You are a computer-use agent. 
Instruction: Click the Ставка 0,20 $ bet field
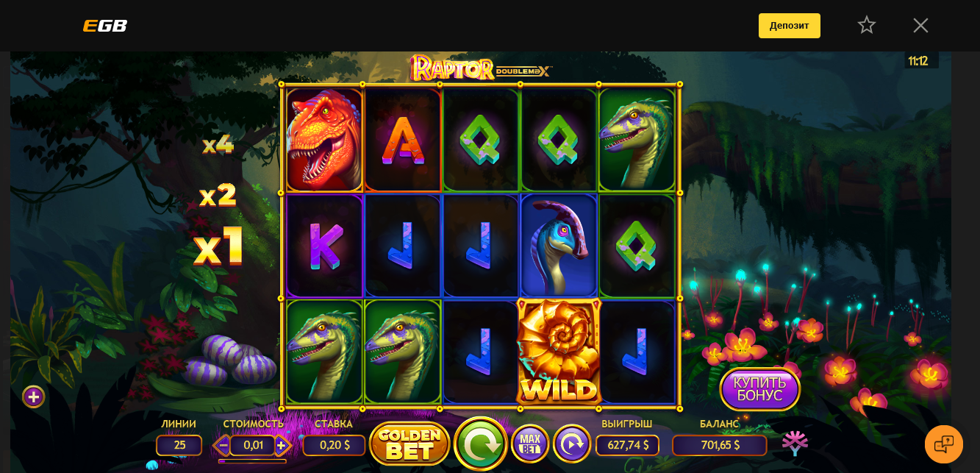point(335,445)
